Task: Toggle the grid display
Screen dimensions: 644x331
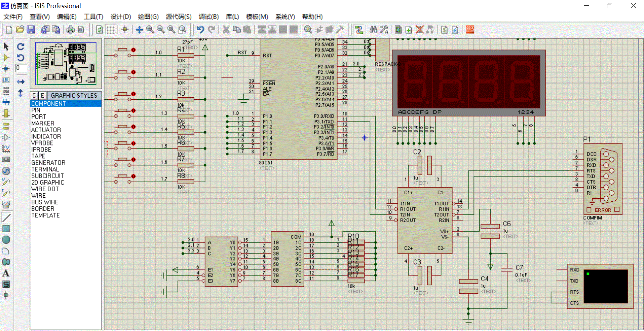Action: pyautogui.click(x=111, y=30)
